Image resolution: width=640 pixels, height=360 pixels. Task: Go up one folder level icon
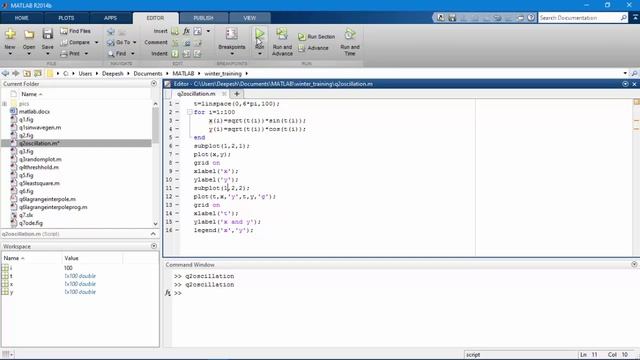pyautogui.click(x=27, y=73)
